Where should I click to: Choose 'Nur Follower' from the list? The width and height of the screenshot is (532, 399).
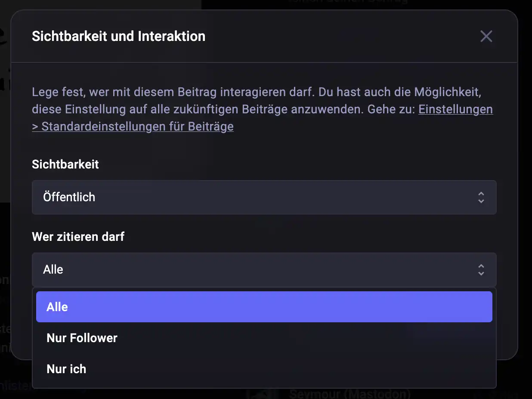point(82,338)
